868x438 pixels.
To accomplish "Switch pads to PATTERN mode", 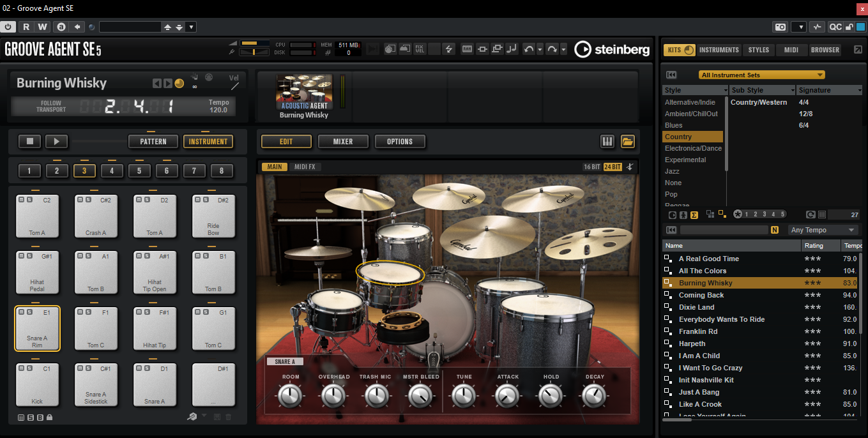I will pyautogui.click(x=153, y=141).
